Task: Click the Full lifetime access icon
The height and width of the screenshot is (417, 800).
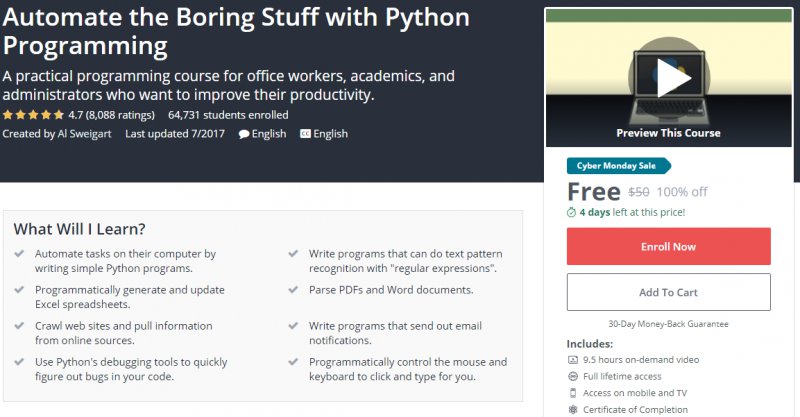Action: 573,376
